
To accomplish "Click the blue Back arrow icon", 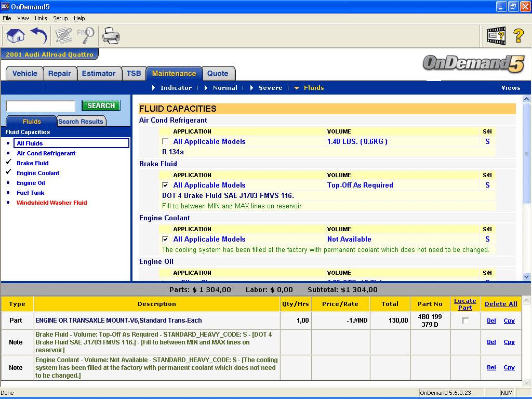I will tap(38, 36).
